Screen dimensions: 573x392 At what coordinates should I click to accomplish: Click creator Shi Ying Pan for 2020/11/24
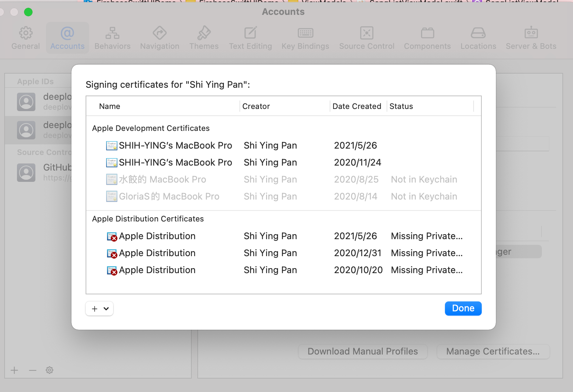point(270,162)
